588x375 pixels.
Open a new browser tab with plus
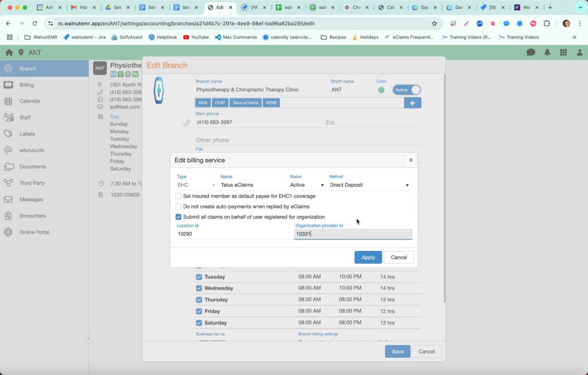[x=550, y=7]
